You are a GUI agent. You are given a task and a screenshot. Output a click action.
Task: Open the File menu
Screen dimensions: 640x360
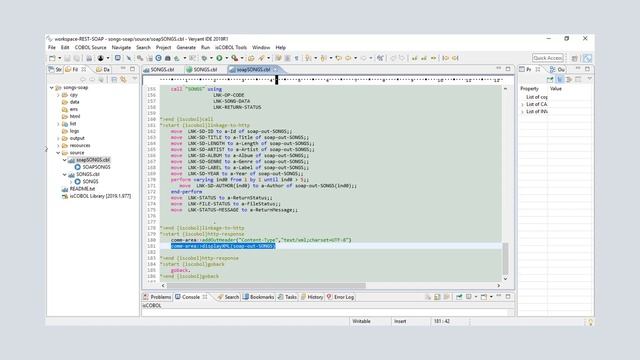[x=52, y=48]
